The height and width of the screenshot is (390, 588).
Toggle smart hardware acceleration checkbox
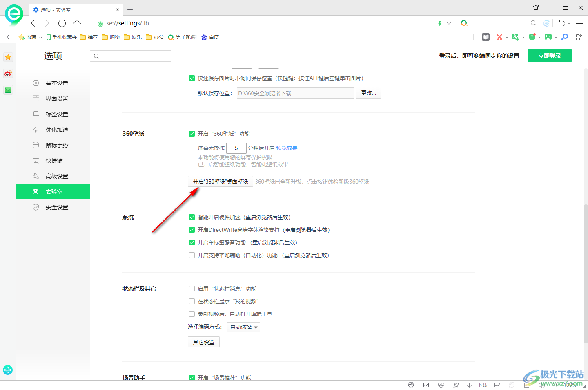click(192, 217)
